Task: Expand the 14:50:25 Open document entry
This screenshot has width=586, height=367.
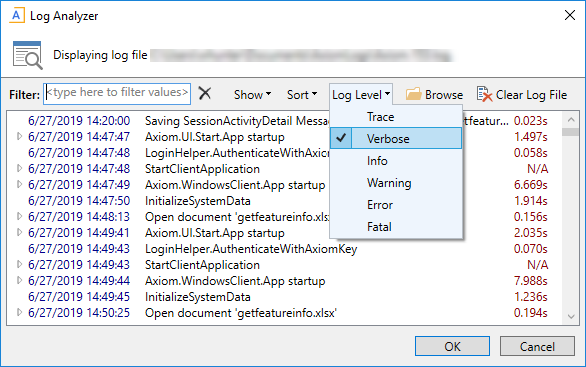Action: click(x=19, y=312)
